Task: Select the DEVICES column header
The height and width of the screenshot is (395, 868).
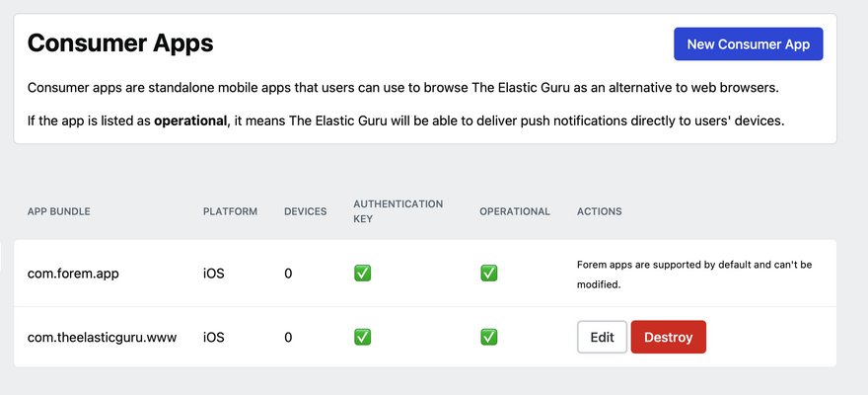Action: (306, 211)
